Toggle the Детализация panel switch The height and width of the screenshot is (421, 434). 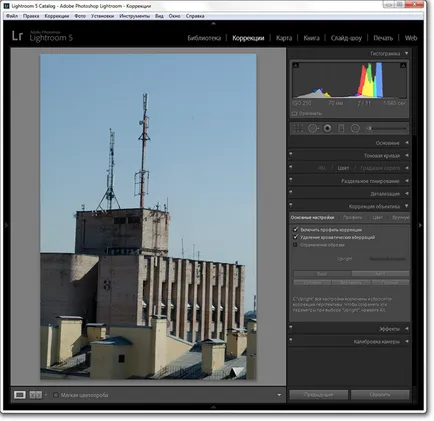[291, 192]
